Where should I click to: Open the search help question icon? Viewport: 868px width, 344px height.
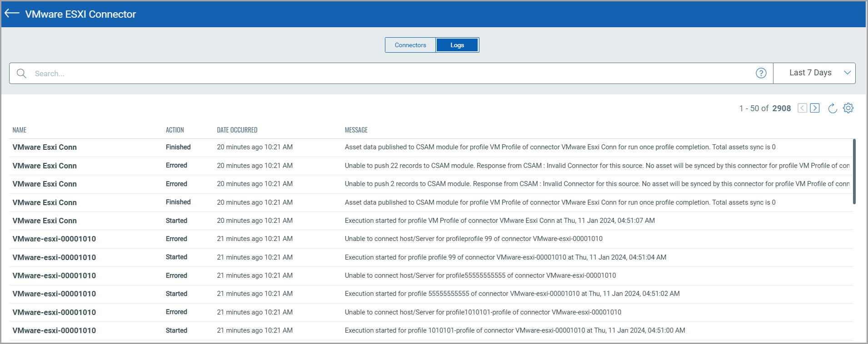click(761, 73)
